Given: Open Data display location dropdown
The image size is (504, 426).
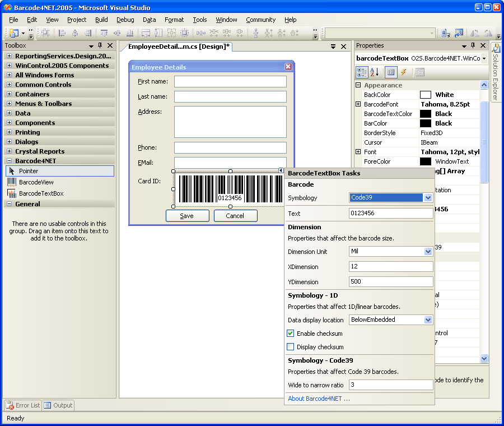Looking at the screenshot, I should coord(428,319).
